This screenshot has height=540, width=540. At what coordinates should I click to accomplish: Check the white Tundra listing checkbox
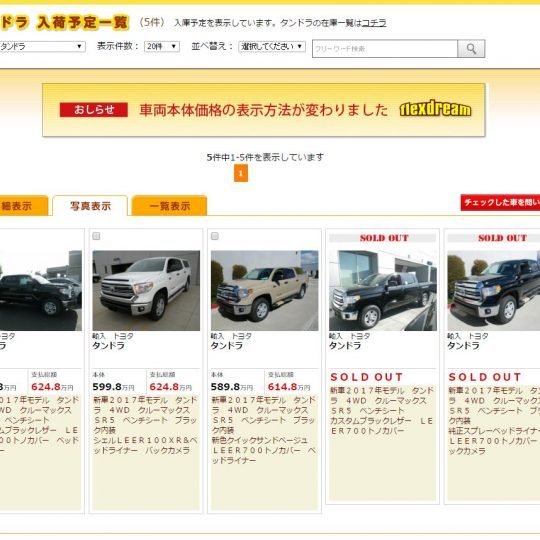click(x=96, y=236)
